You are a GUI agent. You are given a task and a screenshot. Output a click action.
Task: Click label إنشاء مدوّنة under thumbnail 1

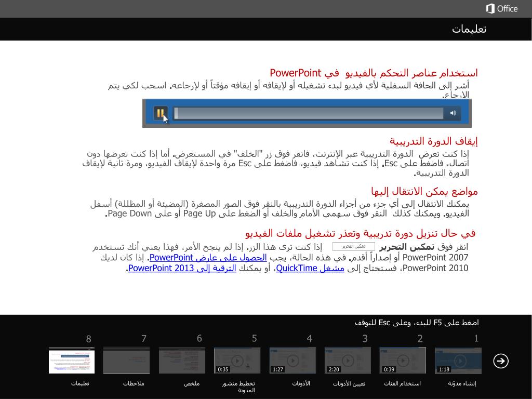462,383
